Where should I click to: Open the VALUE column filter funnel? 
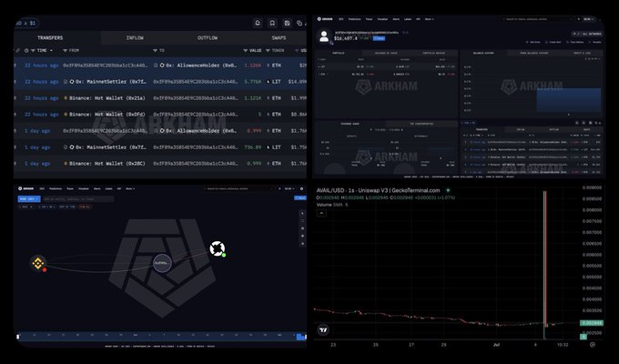(246, 51)
